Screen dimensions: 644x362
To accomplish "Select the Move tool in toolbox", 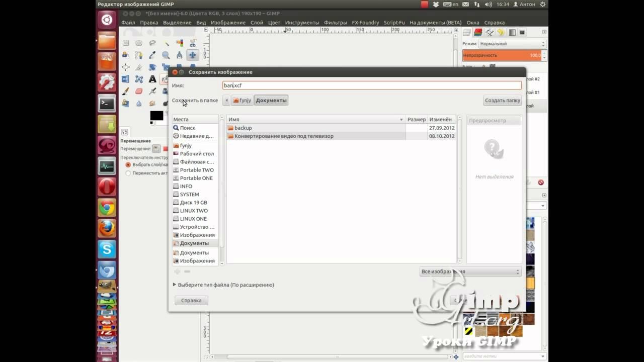I will coord(193,55).
